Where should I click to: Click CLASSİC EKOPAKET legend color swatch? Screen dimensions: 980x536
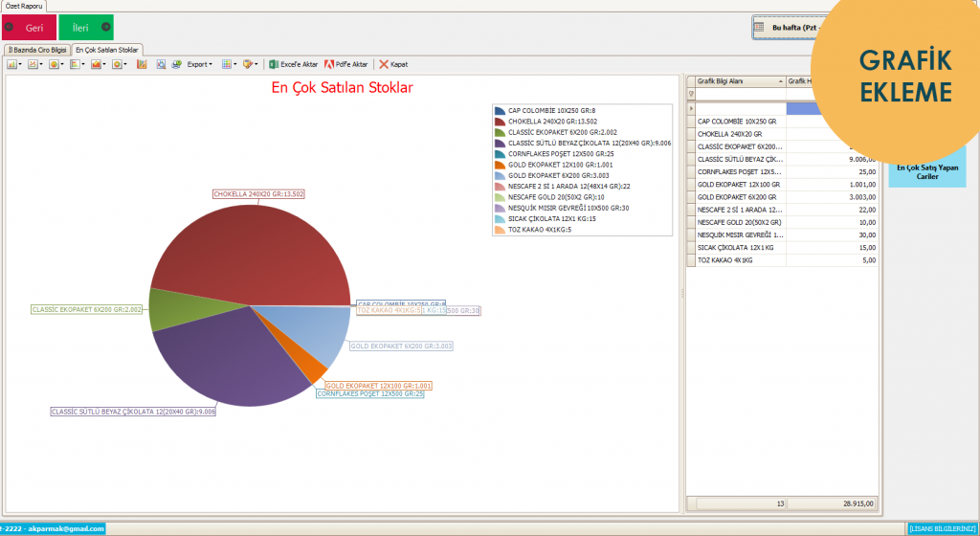(x=500, y=132)
